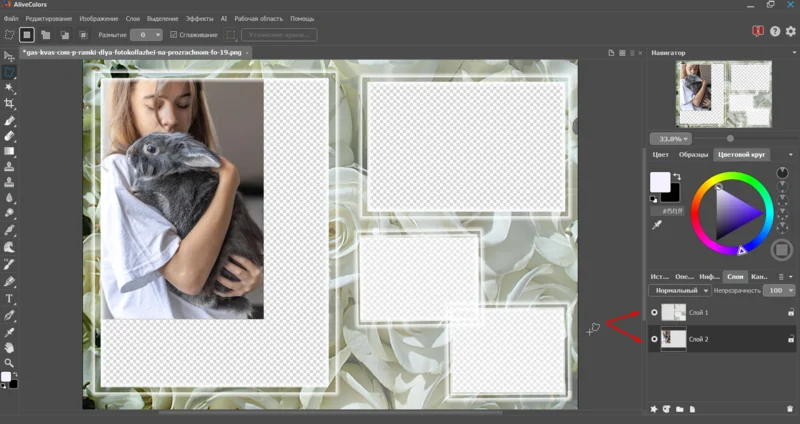Toggle the Сглаживание checkbox
Image resolution: width=800 pixels, height=424 pixels.
tap(173, 35)
